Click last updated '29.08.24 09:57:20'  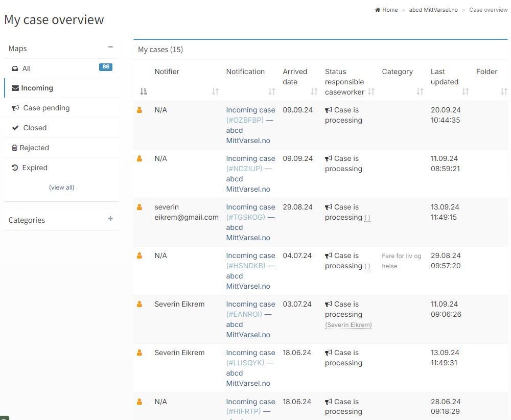click(x=446, y=261)
